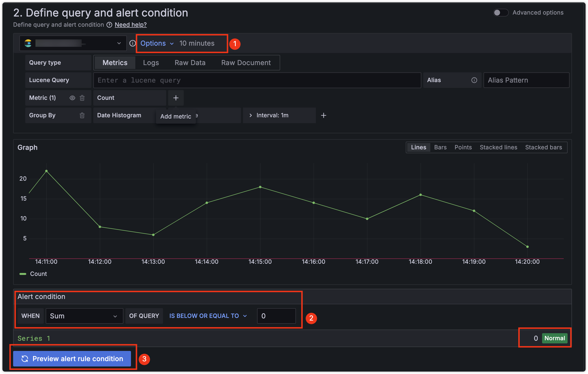Viewport: 588px width, 374px height.
Task: Select the Logs query type tab
Action: pos(151,63)
